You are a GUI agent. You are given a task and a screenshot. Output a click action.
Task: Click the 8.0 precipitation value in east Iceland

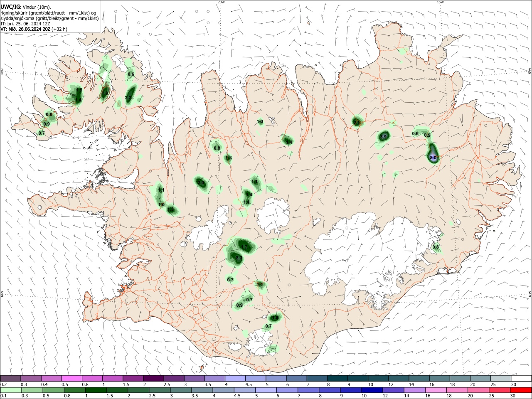[x=433, y=158]
